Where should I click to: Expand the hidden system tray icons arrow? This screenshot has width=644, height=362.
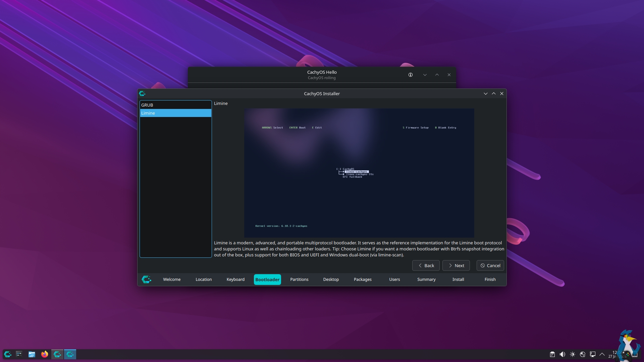coord(602,354)
